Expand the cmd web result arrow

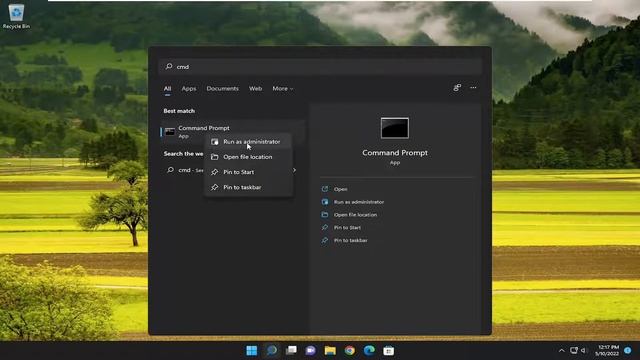coord(294,170)
